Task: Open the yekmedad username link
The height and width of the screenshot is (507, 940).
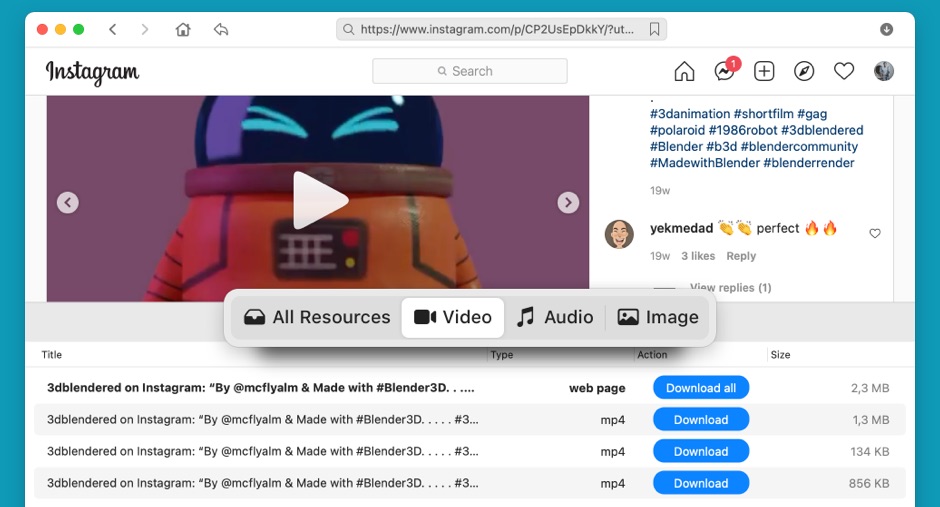Action: pos(682,228)
